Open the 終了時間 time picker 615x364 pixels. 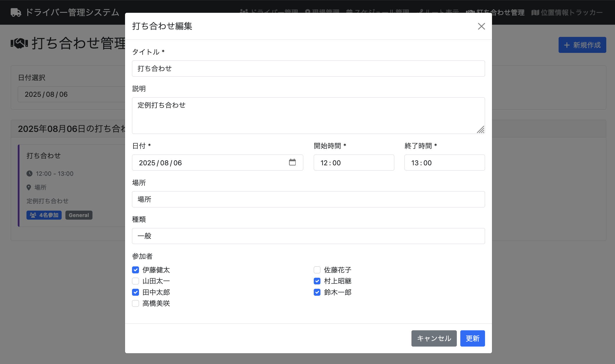click(444, 163)
